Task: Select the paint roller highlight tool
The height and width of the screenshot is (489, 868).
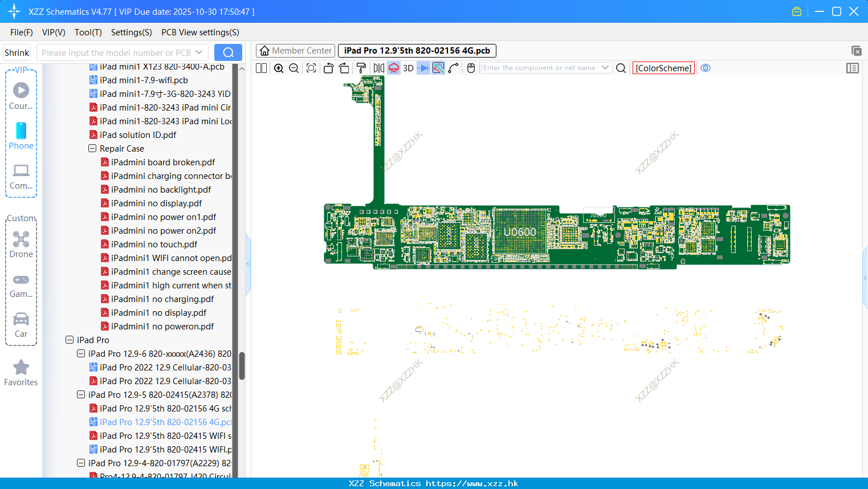Action: click(x=361, y=68)
